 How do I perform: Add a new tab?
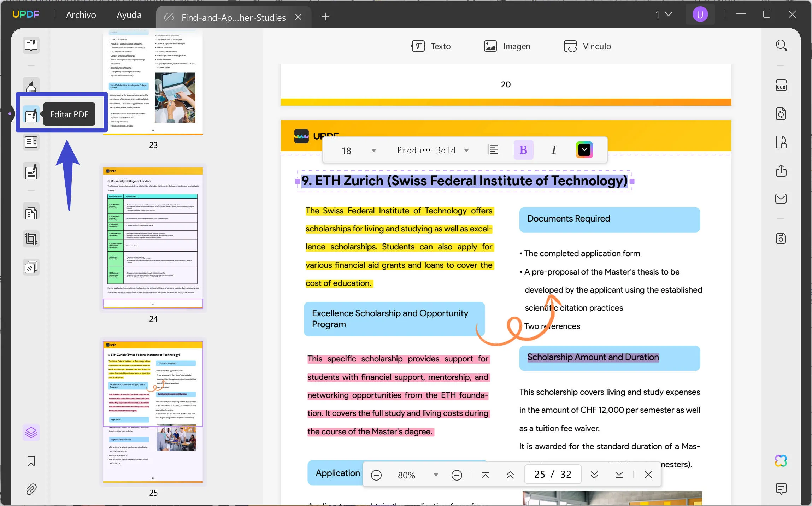[325, 17]
